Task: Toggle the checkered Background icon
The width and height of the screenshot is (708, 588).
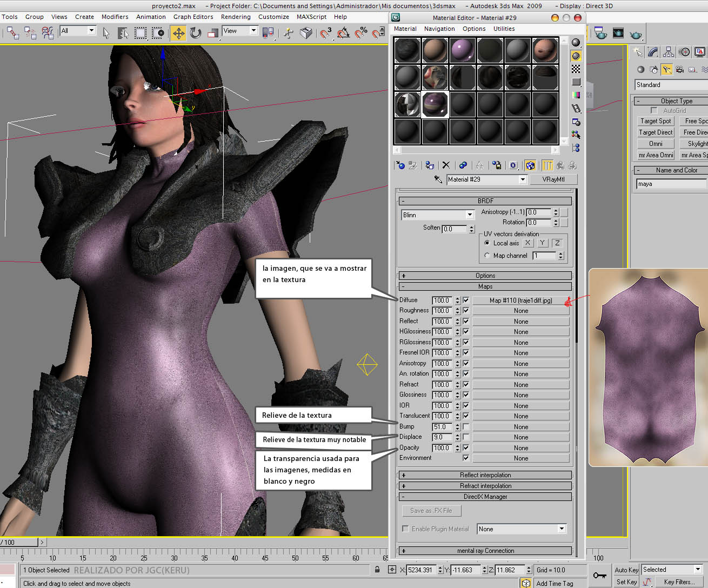Action: 576,69
